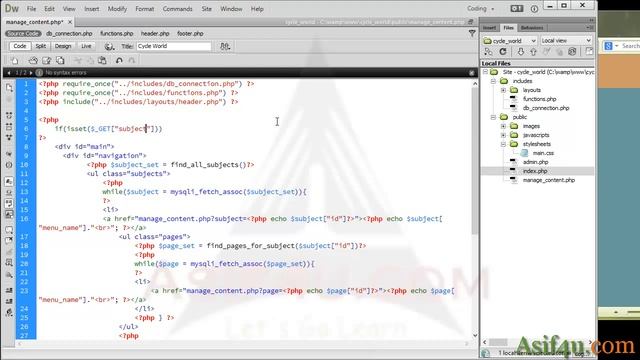Screen dimensions: 640x360
Task: Select index.php in Files panel
Action: [x=535, y=171]
